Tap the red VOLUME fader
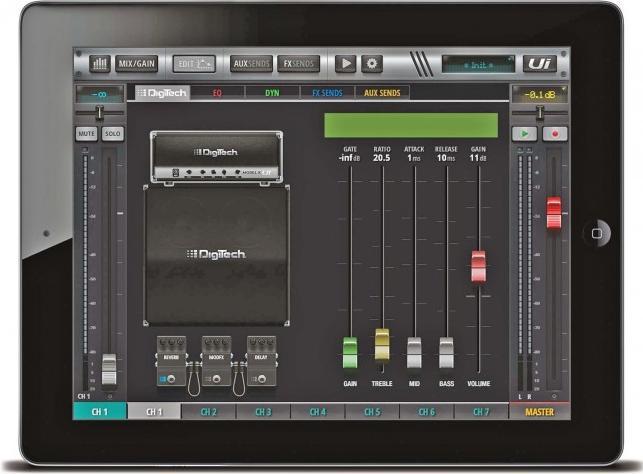 click(478, 267)
